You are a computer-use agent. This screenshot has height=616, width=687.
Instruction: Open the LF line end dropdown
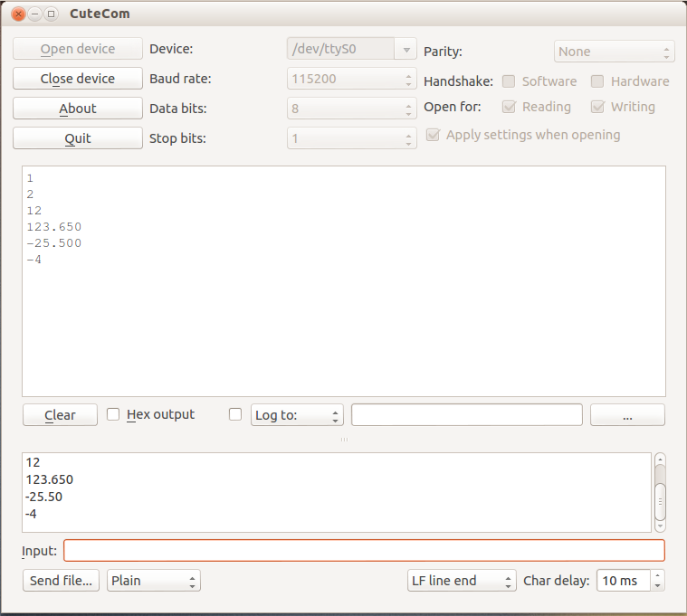point(462,580)
